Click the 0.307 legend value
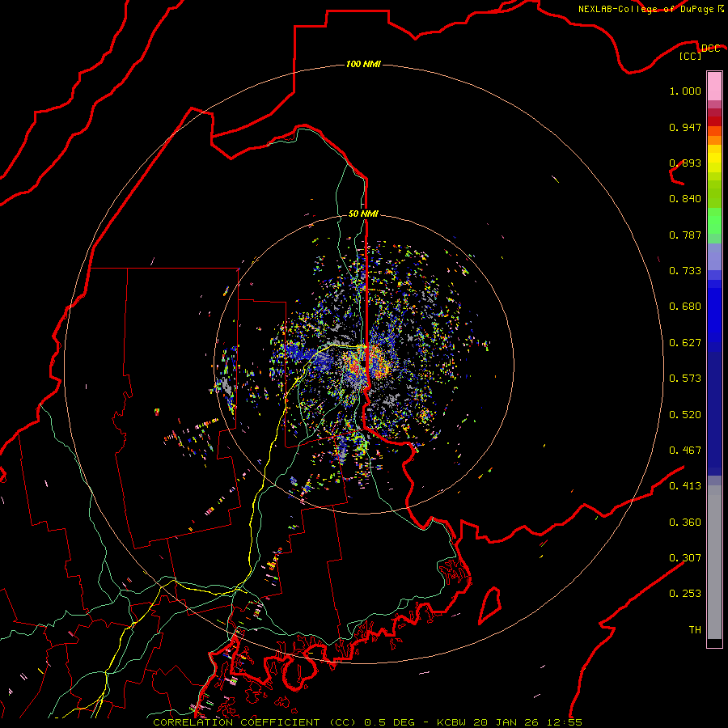The image size is (728, 728). [685, 558]
